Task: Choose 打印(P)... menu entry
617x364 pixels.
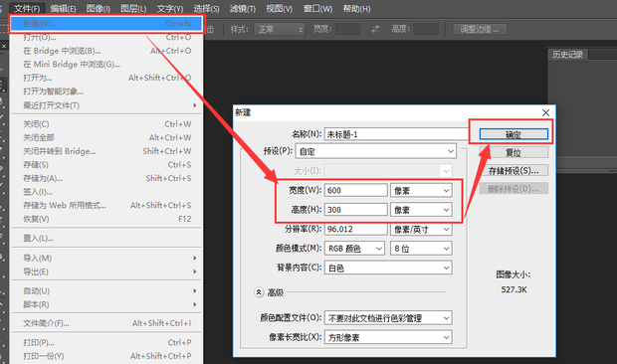Action: pos(106,342)
